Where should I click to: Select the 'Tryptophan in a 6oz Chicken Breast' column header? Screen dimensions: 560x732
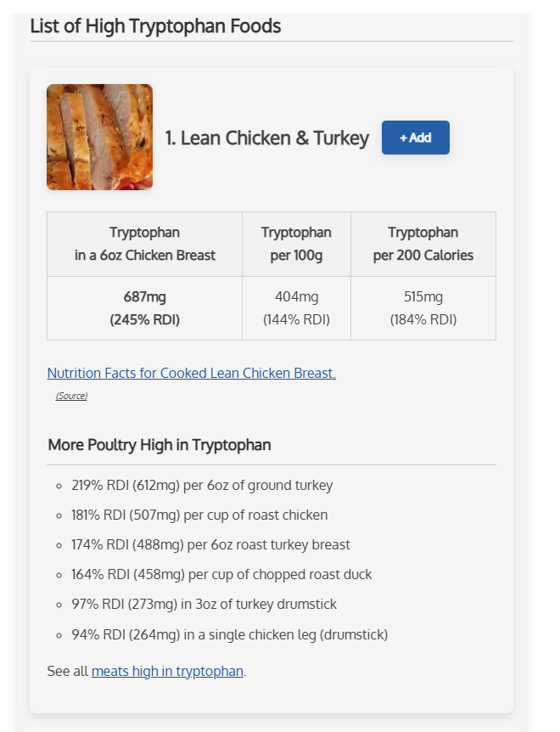pos(144,245)
